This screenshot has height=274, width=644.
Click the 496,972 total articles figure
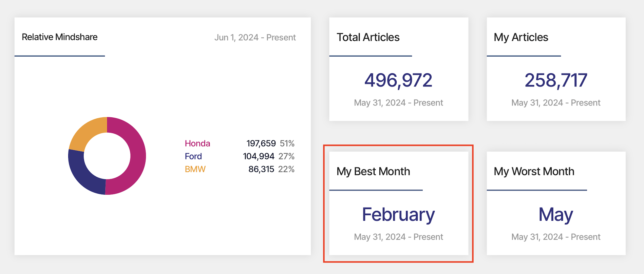[x=398, y=80]
